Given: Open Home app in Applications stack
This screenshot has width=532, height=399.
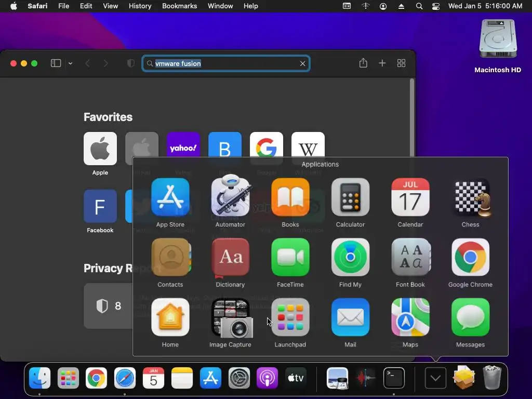Looking at the screenshot, I should point(170,317).
